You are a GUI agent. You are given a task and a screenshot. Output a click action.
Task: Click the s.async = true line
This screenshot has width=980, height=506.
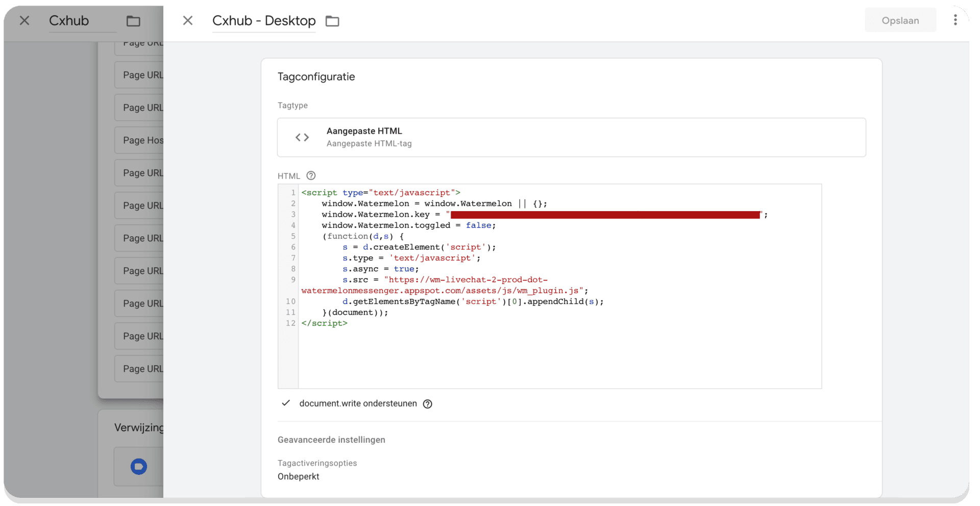coord(380,269)
